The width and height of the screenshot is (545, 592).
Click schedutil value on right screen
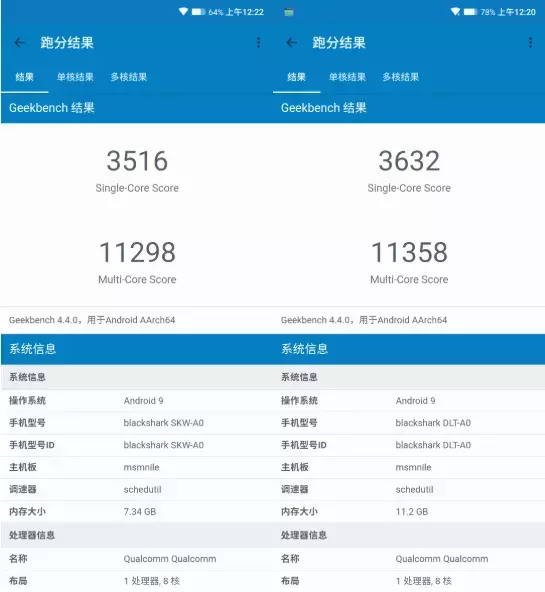(x=414, y=490)
